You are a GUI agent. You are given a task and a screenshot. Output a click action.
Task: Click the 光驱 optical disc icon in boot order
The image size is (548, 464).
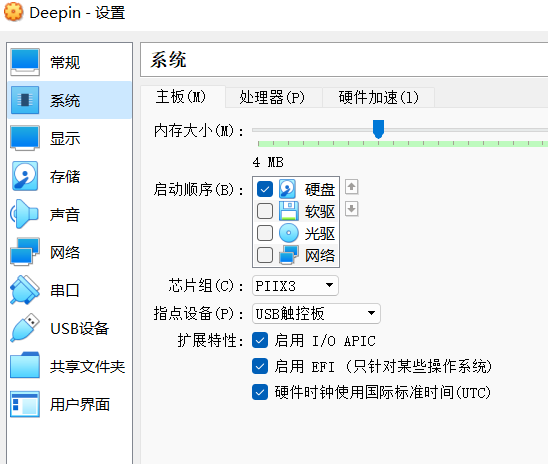click(x=289, y=233)
